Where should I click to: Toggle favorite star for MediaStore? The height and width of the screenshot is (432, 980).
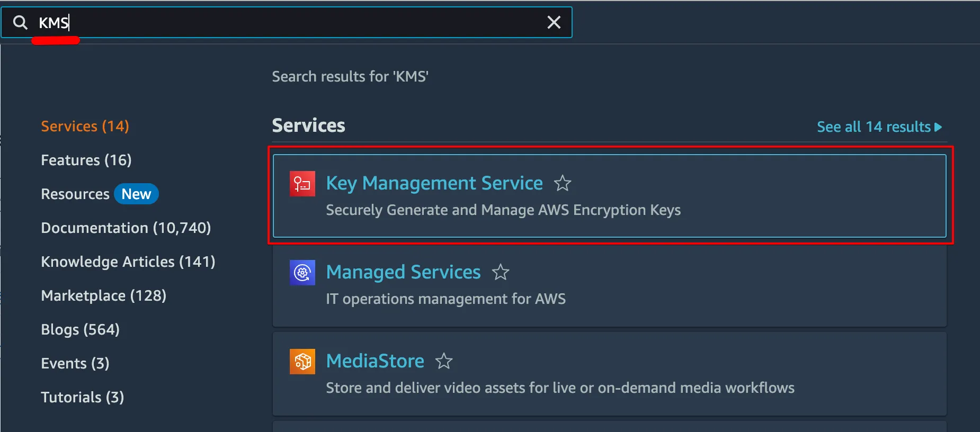pyautogui.click(x=443, y=361)
